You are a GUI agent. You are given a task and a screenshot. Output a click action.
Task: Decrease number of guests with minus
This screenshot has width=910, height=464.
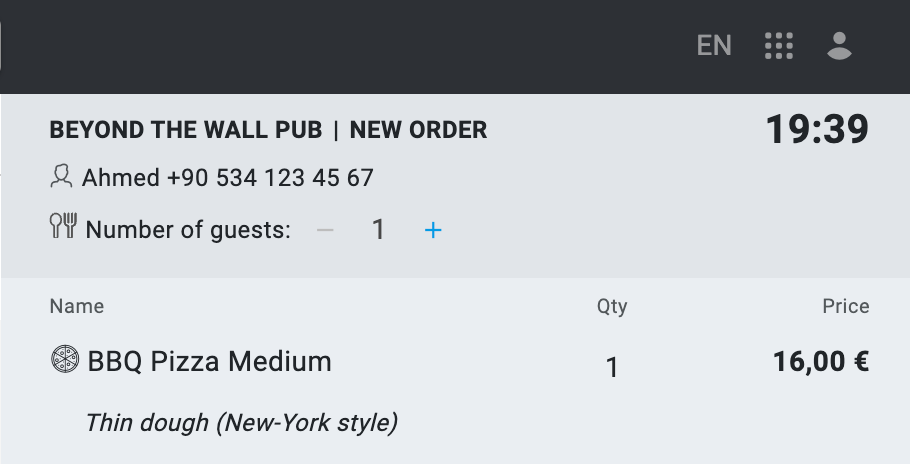pyautogui.click(x=325, y=230)
